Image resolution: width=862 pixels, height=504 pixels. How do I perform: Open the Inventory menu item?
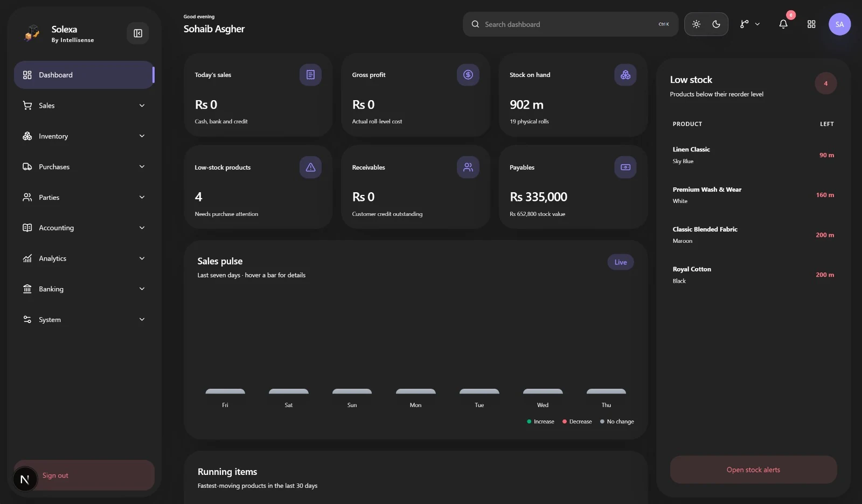click(x=84, y=136)
